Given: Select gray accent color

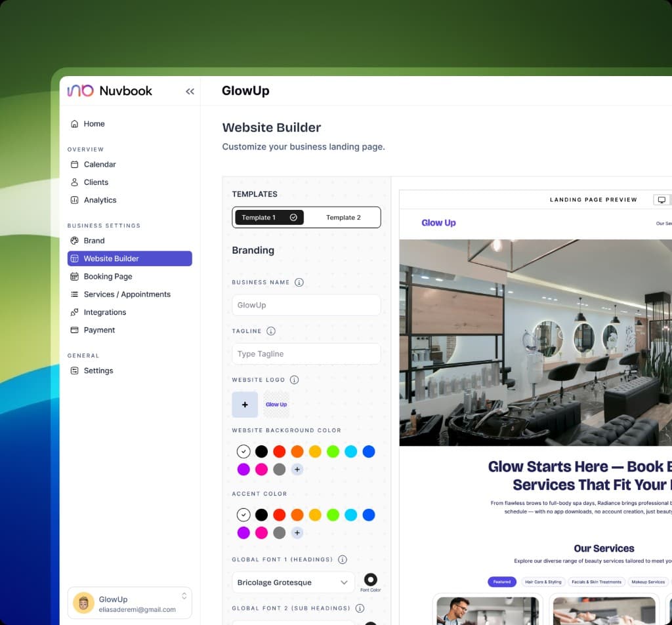Looking at the screenshot, I should click(280, 533).
